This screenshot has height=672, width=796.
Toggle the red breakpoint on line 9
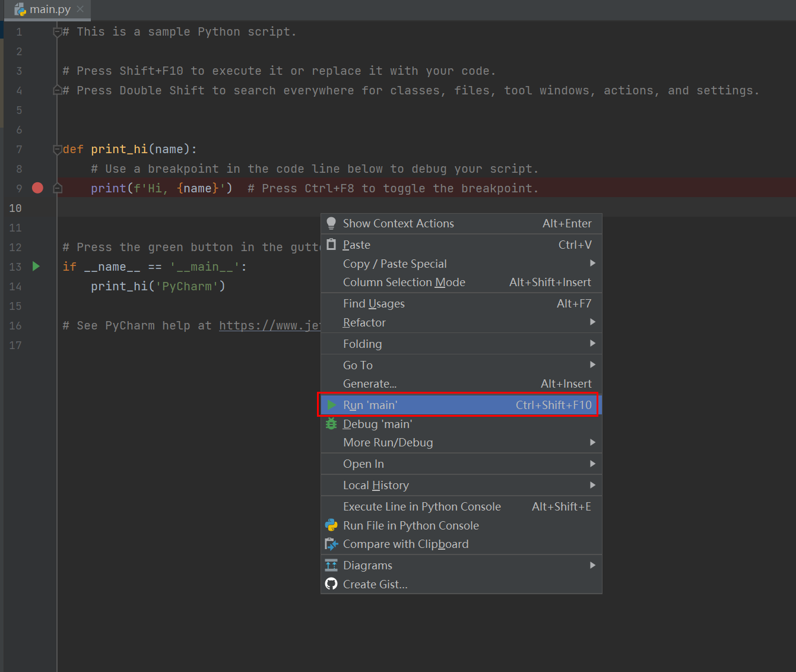(x=37, y=188)
